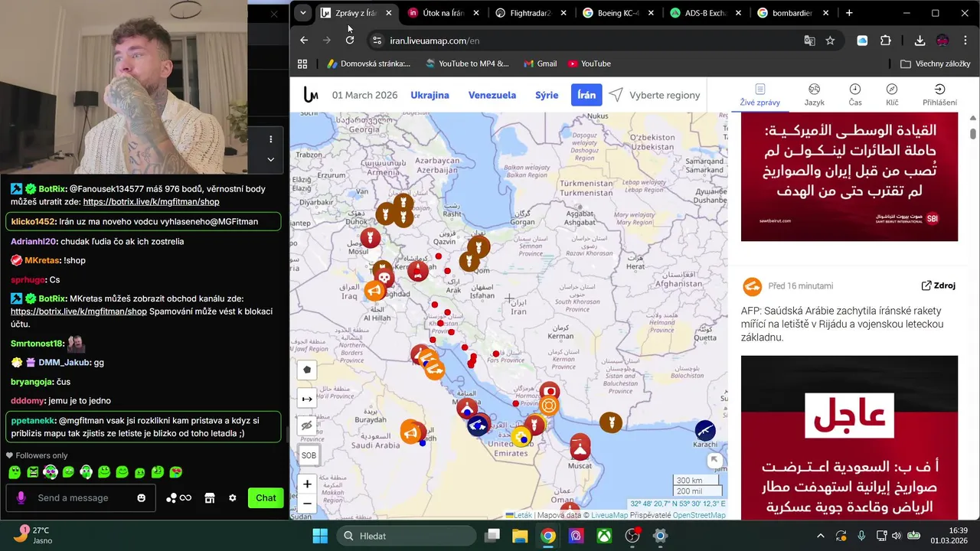Open chat settings gear

(x=232, y=497)
